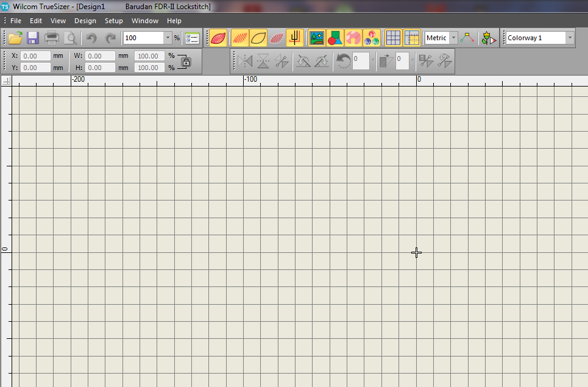Click the options checklist icon
Viewport: 588px width, 387px height.
click(192, 38)
